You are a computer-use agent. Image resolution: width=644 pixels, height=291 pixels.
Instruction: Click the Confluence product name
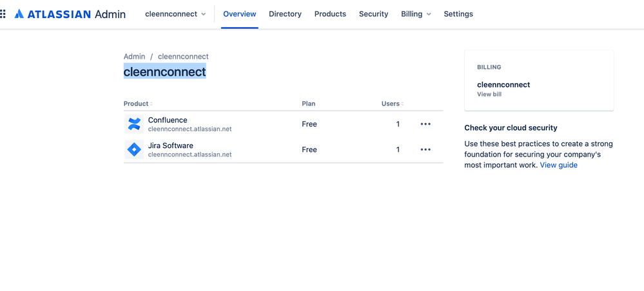168,120
